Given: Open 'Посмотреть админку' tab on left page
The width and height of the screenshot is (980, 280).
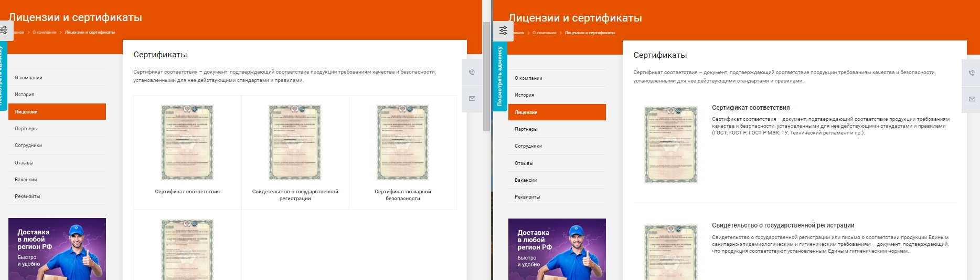Looking at the screenshot, I should (3, 76).
